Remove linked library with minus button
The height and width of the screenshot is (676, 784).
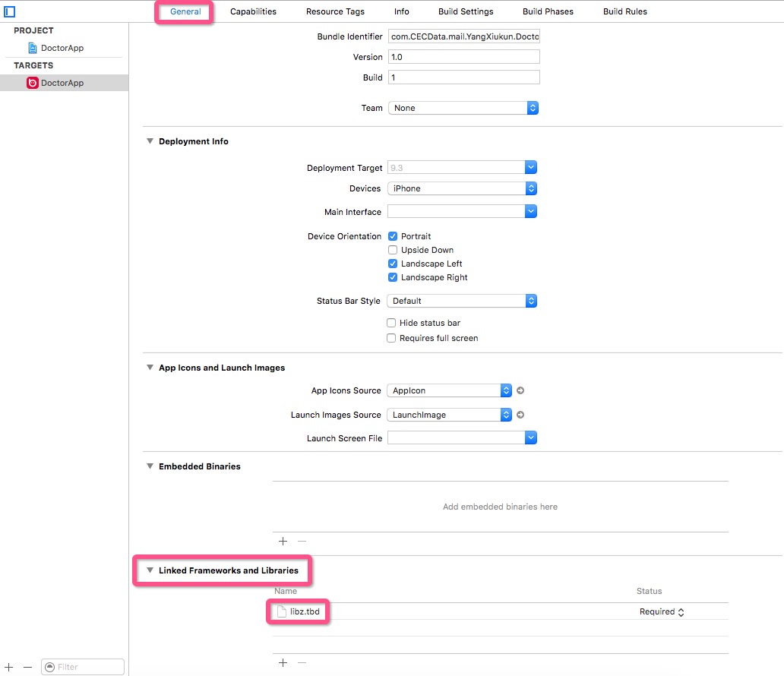302,662
